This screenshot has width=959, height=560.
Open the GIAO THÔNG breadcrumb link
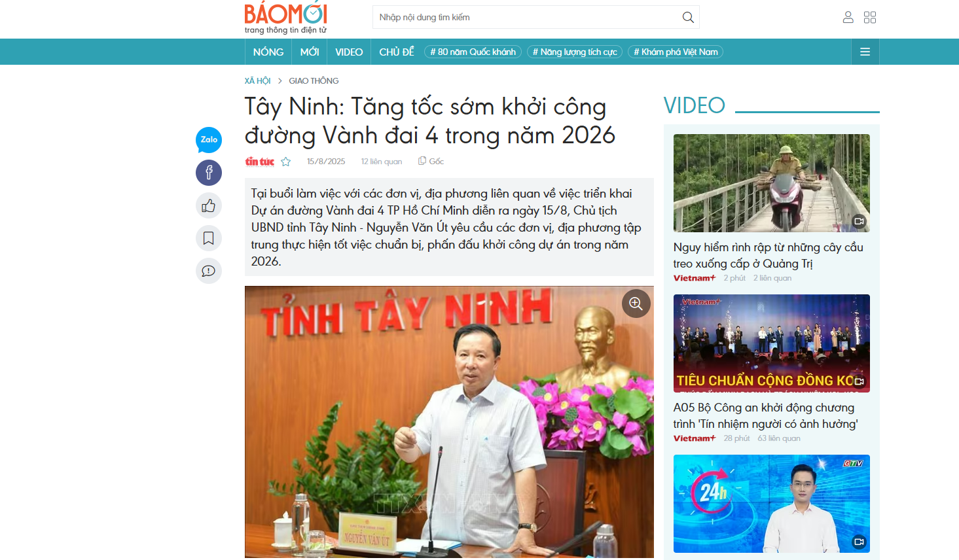tap(314, 81)
